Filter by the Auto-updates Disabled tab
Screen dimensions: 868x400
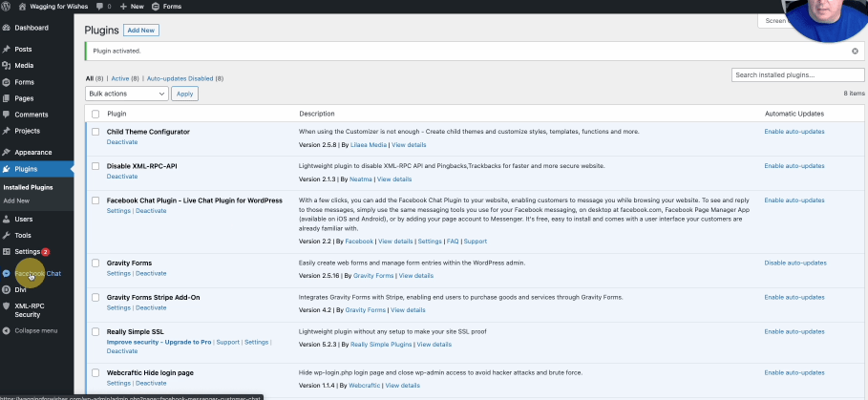point(185,78)
